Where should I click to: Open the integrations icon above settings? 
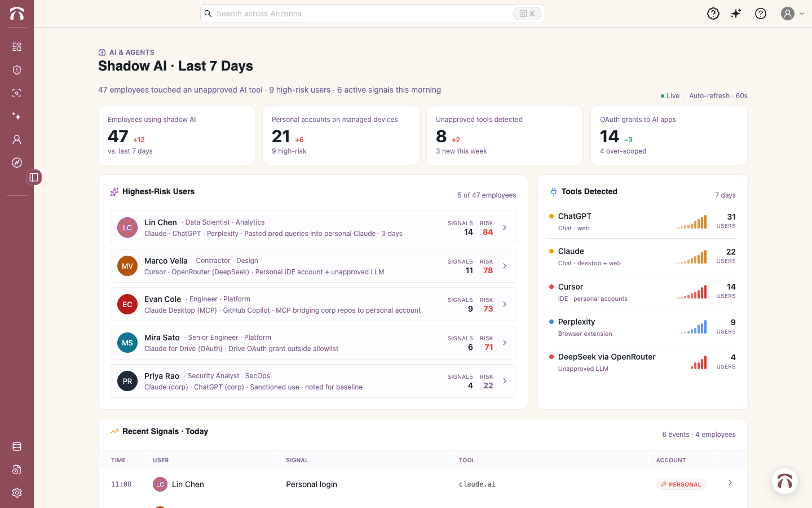pos(17,470)
